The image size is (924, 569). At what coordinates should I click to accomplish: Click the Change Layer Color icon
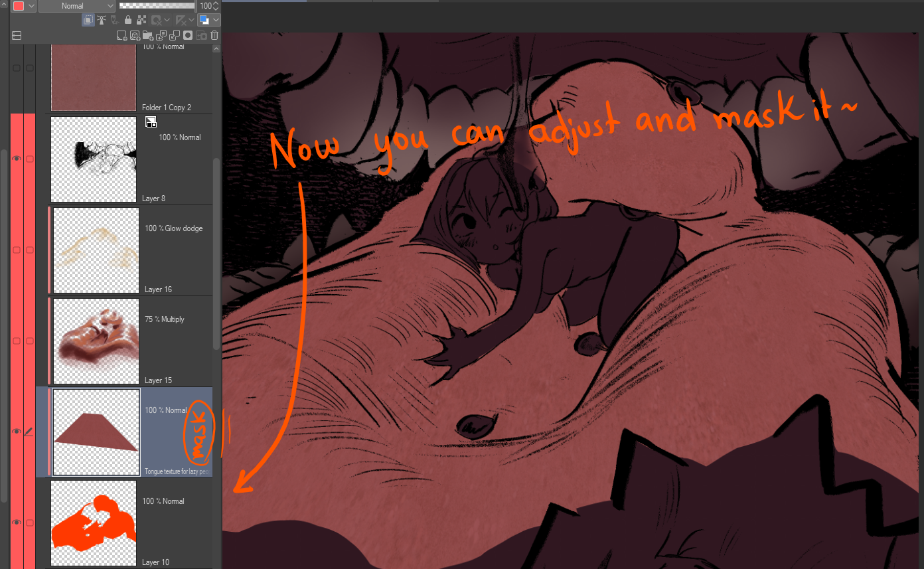(x=204, y=20)
